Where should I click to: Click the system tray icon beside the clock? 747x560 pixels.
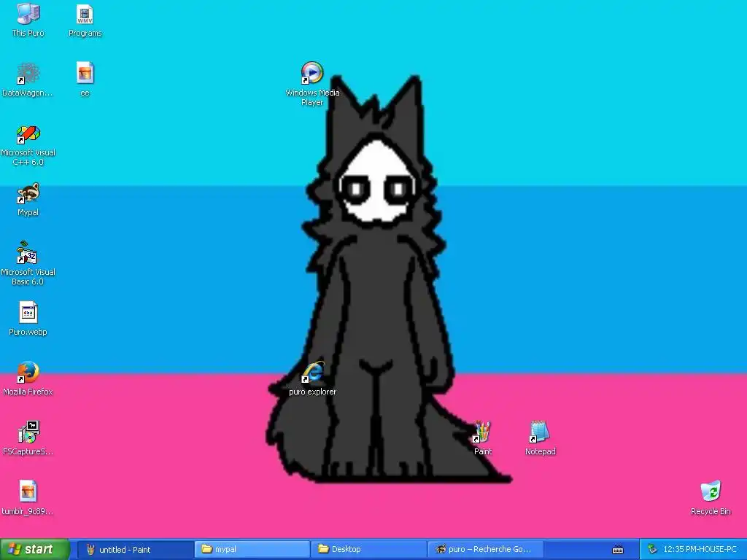[x=652, y=549]
